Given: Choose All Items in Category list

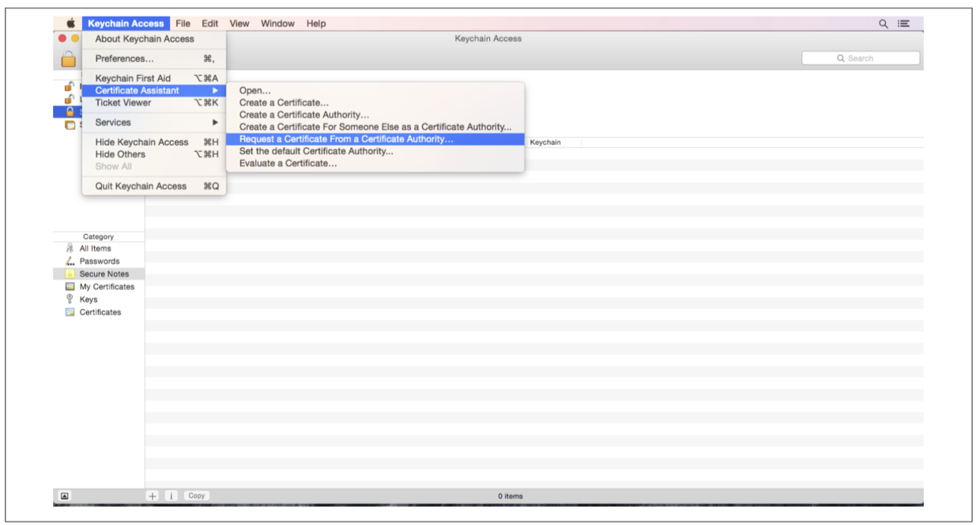Looking at the screenshot, I should click(95, 248).
